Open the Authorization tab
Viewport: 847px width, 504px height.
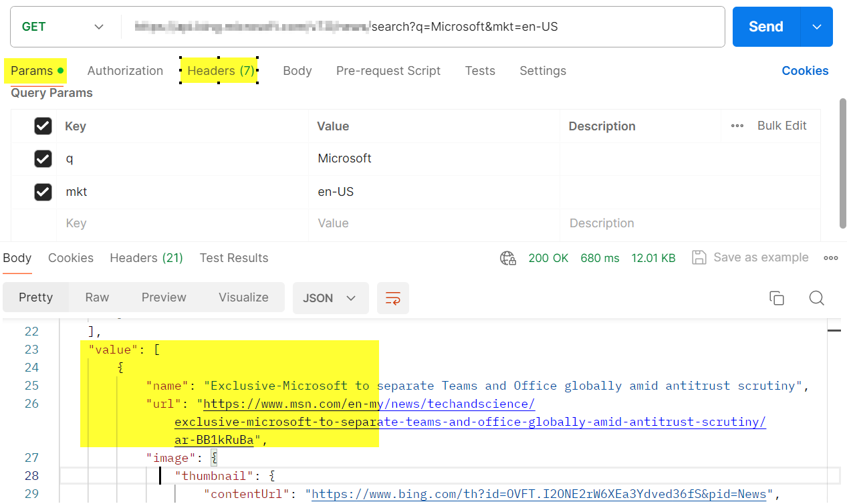(125, 71)
